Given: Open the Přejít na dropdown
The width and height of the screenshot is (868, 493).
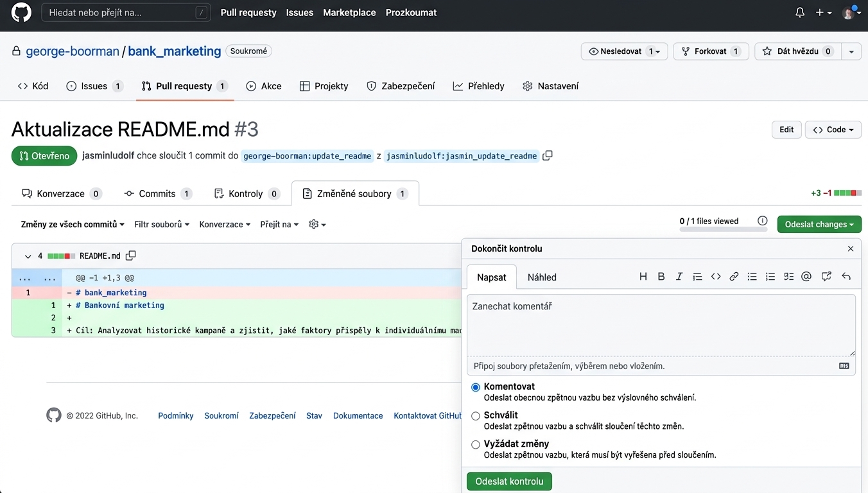Looking at the screenshot, I should tap(279, 224).
